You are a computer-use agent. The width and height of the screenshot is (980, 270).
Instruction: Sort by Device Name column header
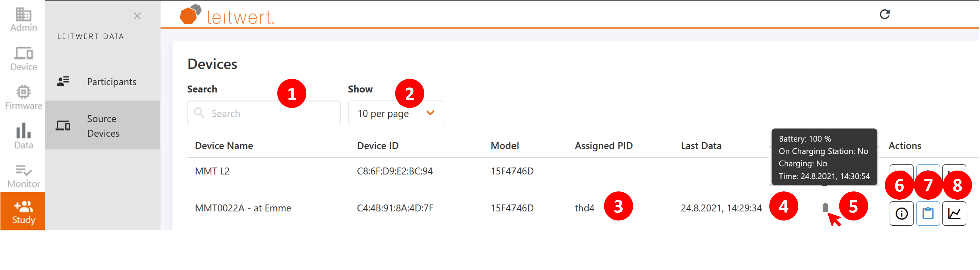click(x=224, y=146)
